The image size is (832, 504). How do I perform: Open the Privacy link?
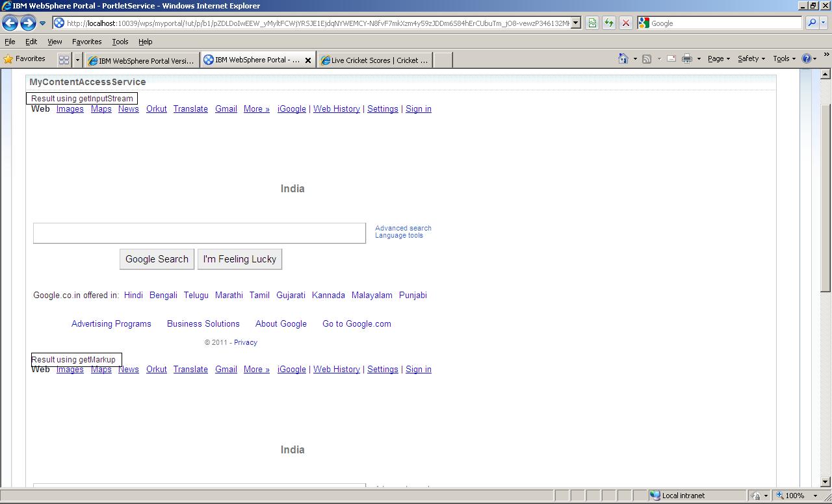pos(245,342)
